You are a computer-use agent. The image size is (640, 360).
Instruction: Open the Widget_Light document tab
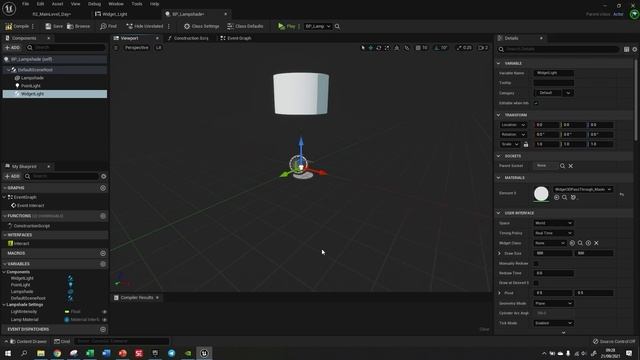(111, 14)
